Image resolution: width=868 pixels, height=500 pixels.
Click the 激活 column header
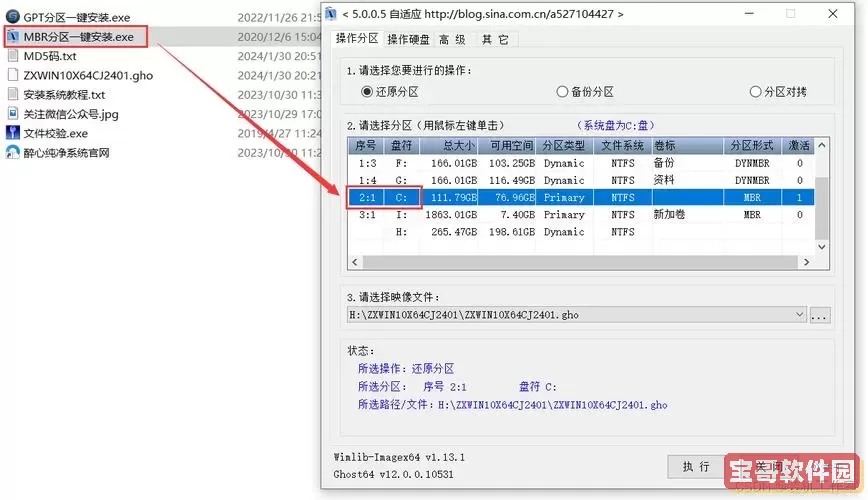798,146
